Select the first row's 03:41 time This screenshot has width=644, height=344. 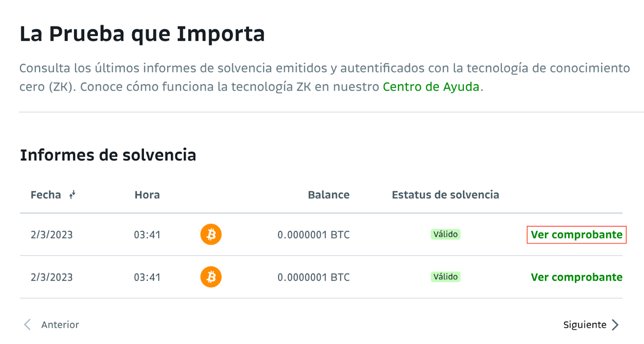147,235
